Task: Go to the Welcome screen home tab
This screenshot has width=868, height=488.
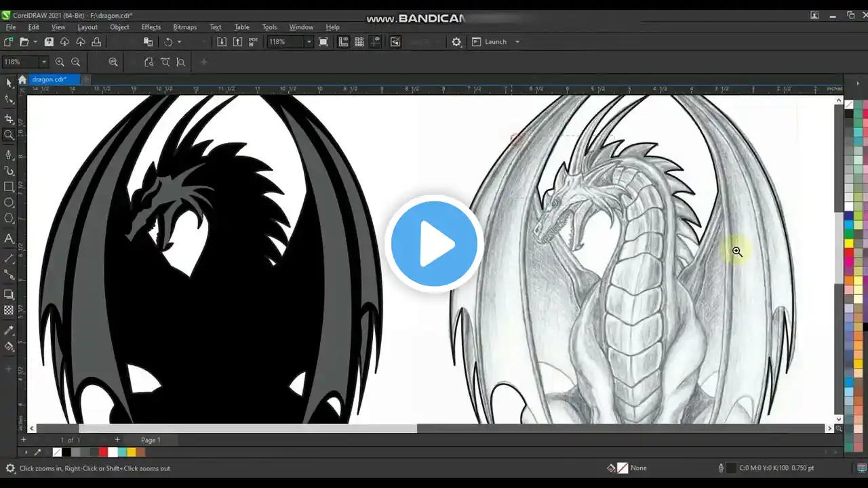Action: pyautogui.click(x=22, y=79)
